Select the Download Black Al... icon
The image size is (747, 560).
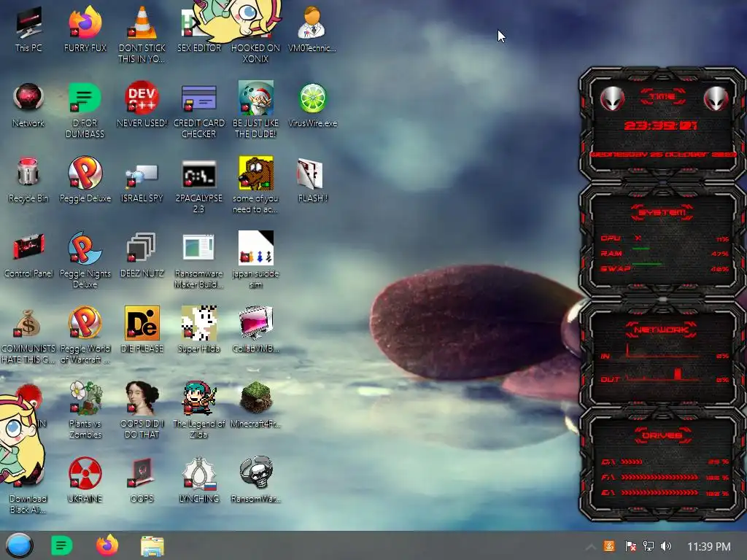tap(28, 504)
